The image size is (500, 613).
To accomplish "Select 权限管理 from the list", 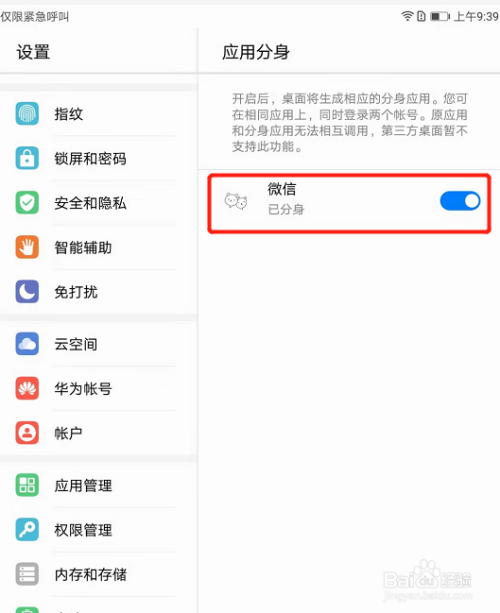I will [x=99, y=530].
